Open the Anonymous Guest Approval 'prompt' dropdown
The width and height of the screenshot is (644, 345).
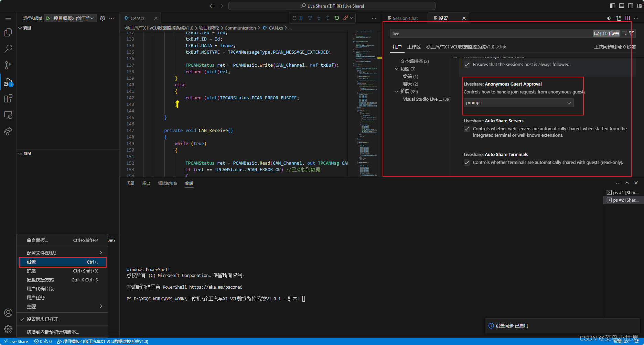point(518,103)
